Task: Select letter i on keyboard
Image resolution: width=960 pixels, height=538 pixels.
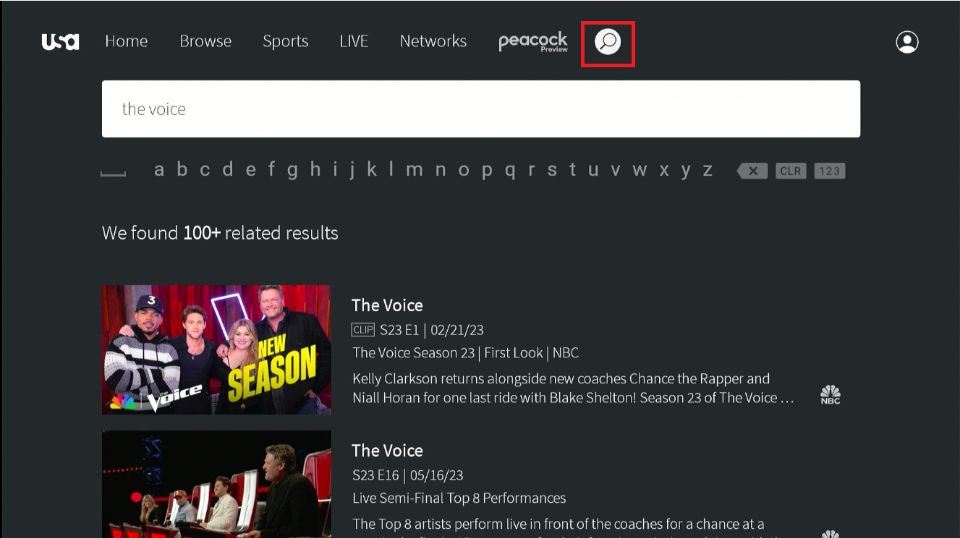Action: (x=335, y=168)
